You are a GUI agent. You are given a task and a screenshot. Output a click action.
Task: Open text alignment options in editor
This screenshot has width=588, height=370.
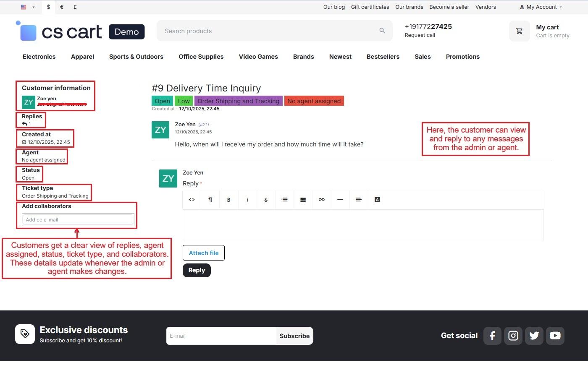pos(359,200)
